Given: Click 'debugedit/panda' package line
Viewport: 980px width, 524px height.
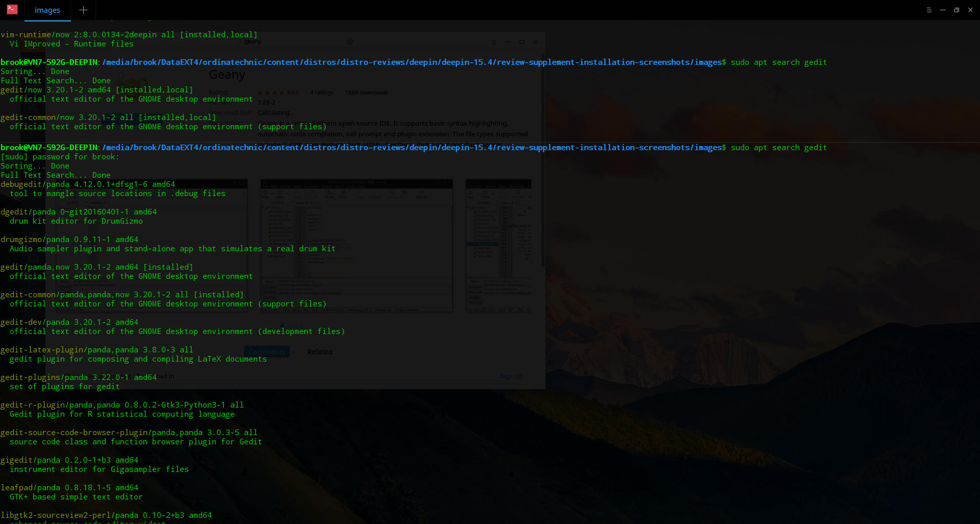Looking at the screenshot, I should [x=88, y=184].
